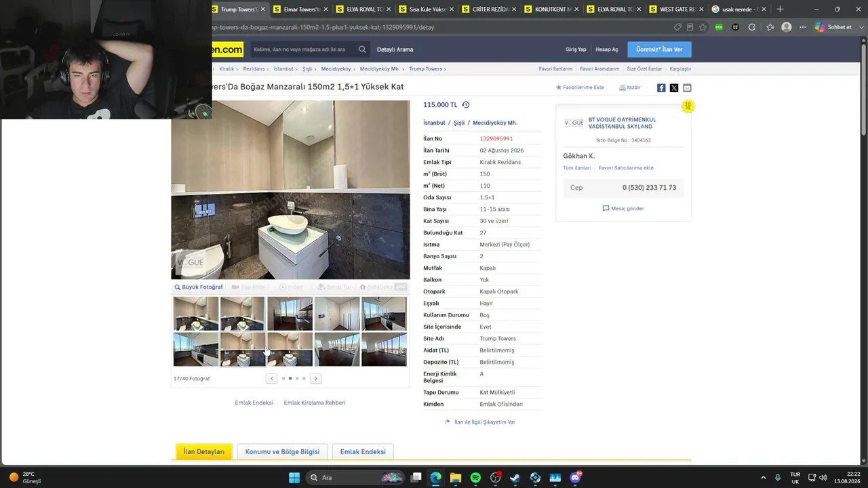Open the Tüm ilanları link of the seller
This screenshot has width=868, height=488.
(576, 167)
